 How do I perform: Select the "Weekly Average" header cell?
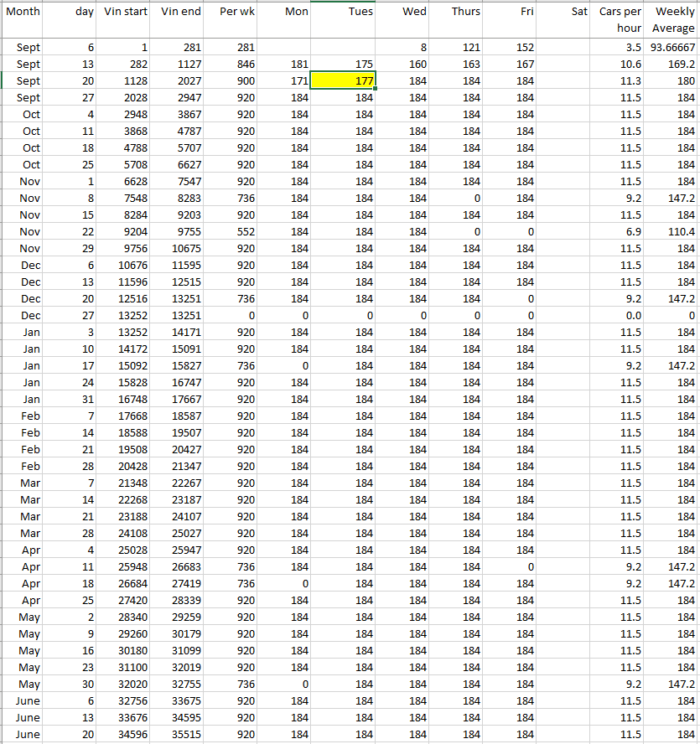[672, 19]
